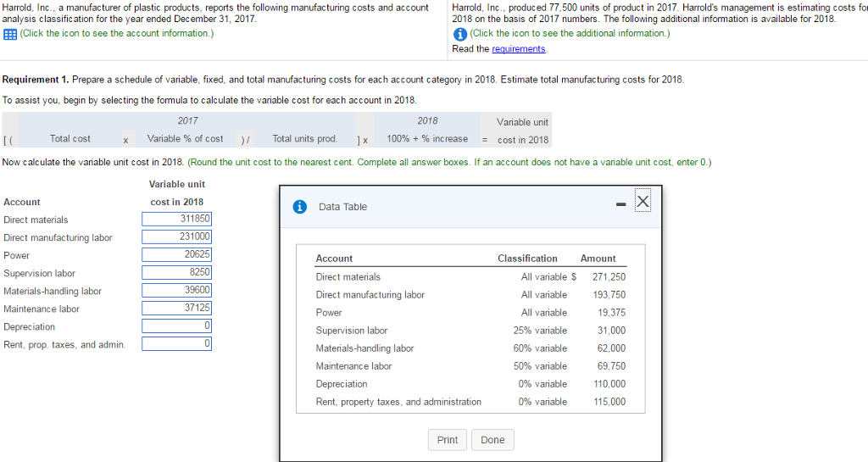This screenshot has width=868, height=462.
Task: Select the Power cost input field
Action: pyautogui.click(x=176, y=254)
